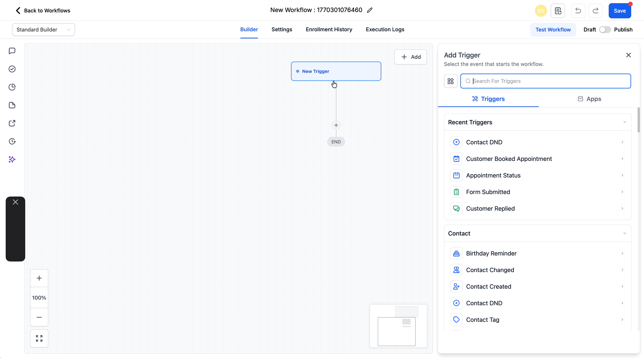Click the Birthday Reminder cake icon
Screen dimensions: 644x358
pos(456,253)
